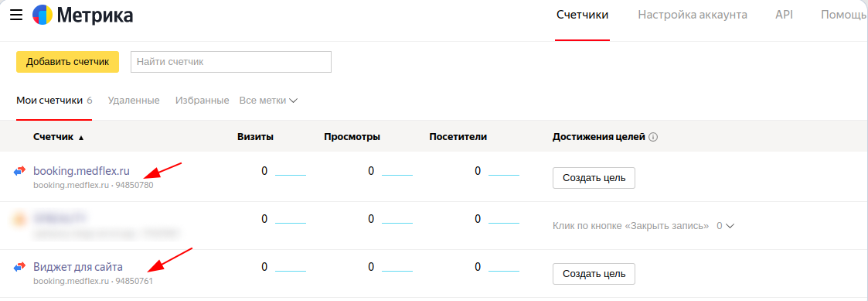
Task: Click the arrows icon beside booking.medflex.ru counter
Action: [x=20, y=171]
